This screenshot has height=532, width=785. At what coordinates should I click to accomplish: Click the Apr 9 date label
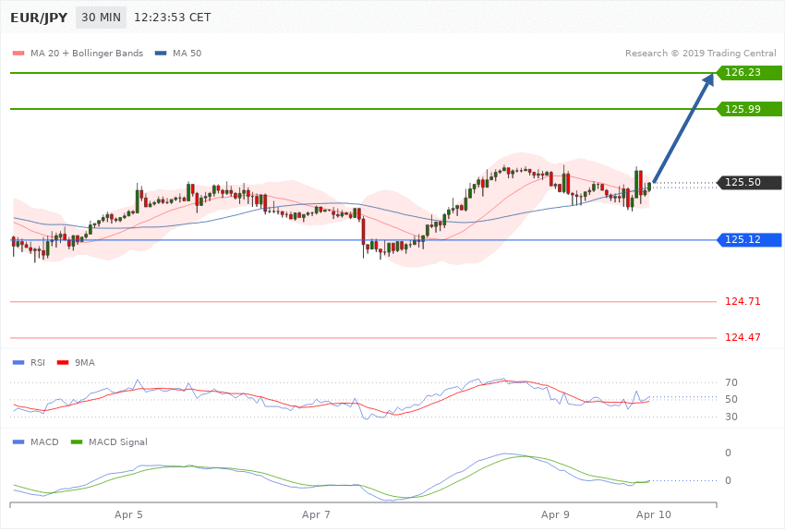555,514
